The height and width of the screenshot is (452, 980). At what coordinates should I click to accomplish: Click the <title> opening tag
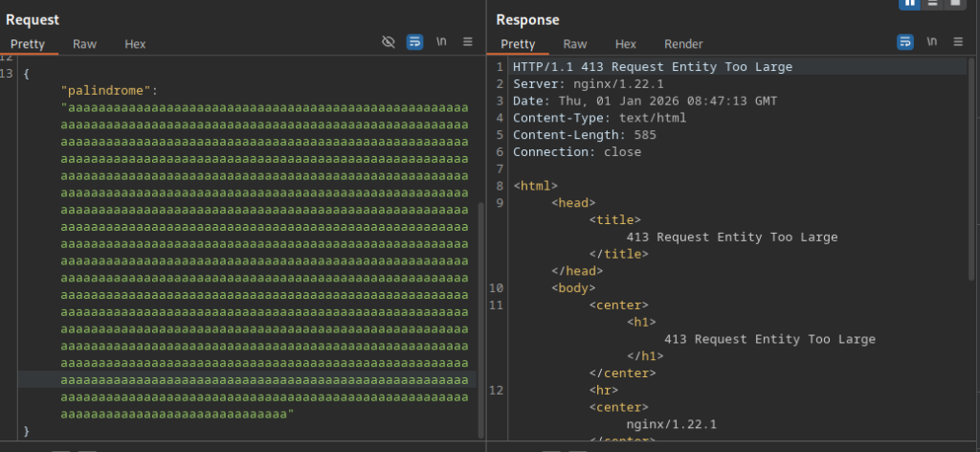point(615,220)
